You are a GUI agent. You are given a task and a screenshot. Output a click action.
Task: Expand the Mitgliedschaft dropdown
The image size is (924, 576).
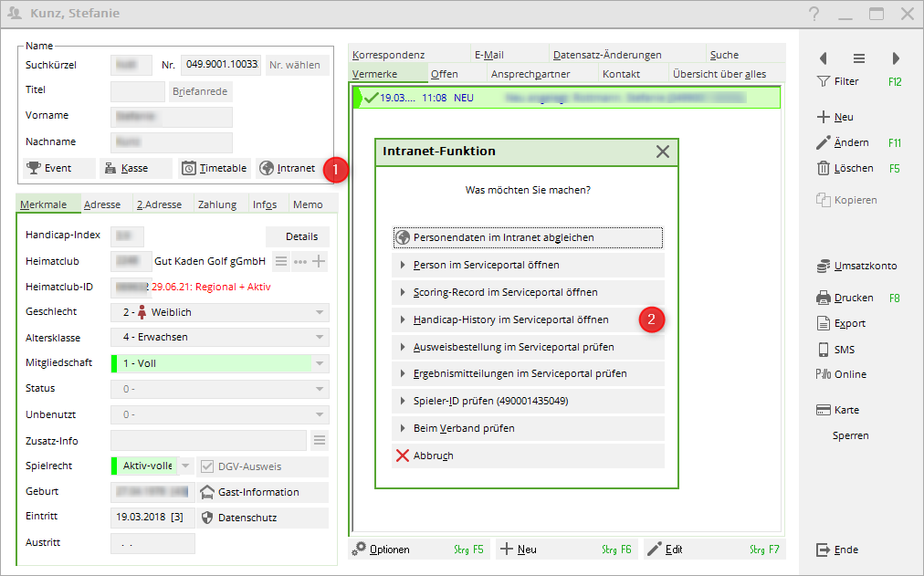point(319,363)
